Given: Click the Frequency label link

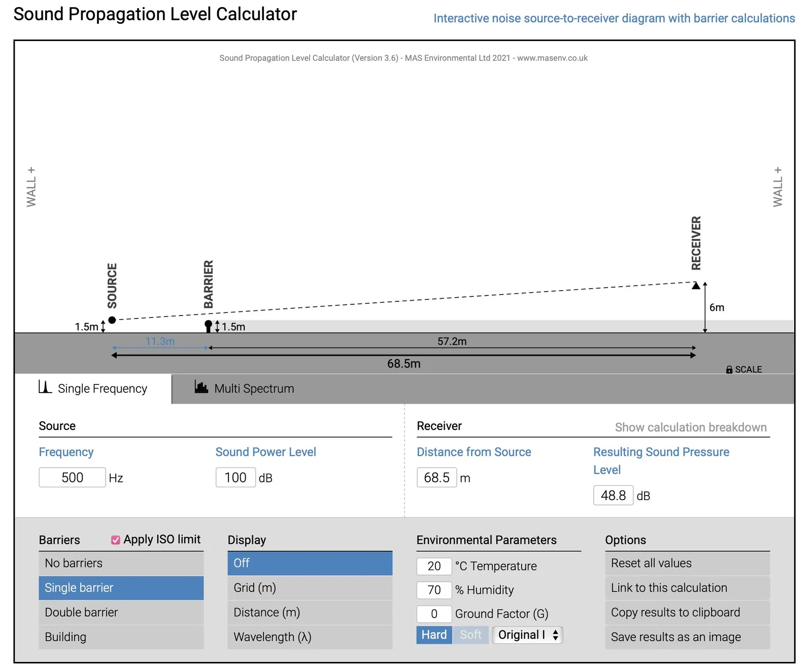Looking at the screenshot, I should coord(66,452).
